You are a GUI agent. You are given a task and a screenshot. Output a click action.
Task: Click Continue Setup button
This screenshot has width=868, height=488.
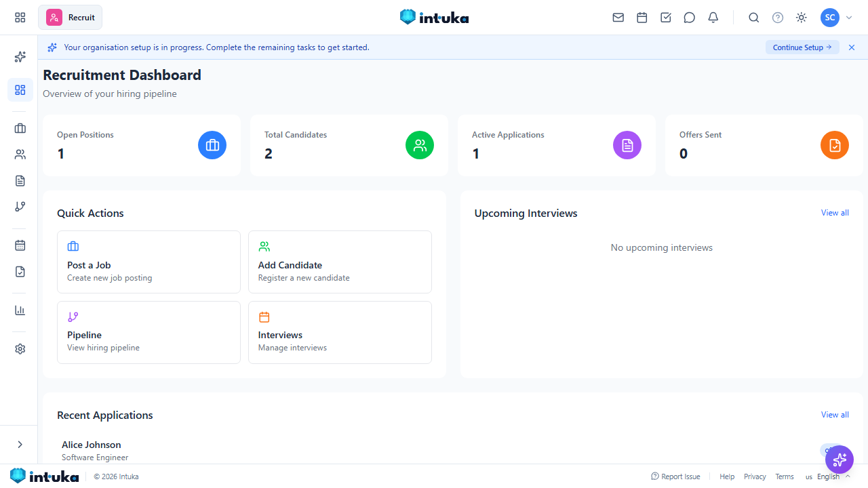coord(802,47)
